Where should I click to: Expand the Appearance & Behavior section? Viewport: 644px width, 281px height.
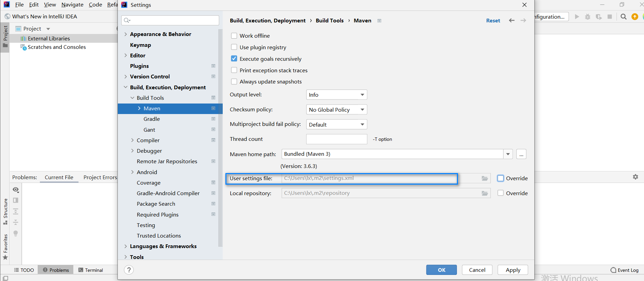click(126, 34)
